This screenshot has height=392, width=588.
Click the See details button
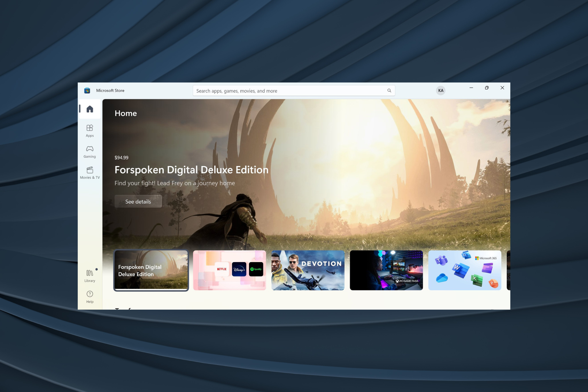pos(138,202)
